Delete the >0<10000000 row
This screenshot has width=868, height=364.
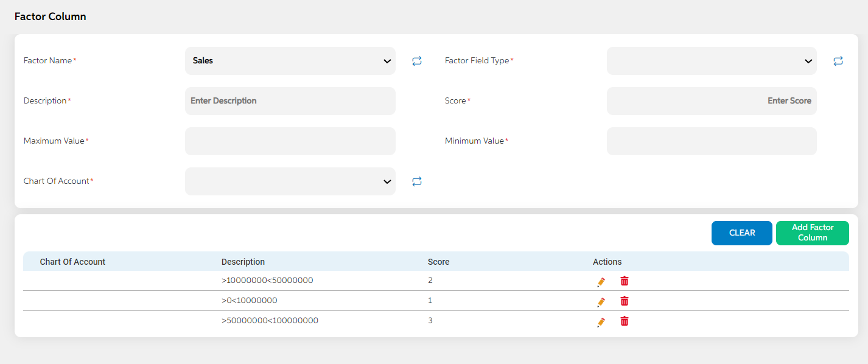click(x=625, y=301)
